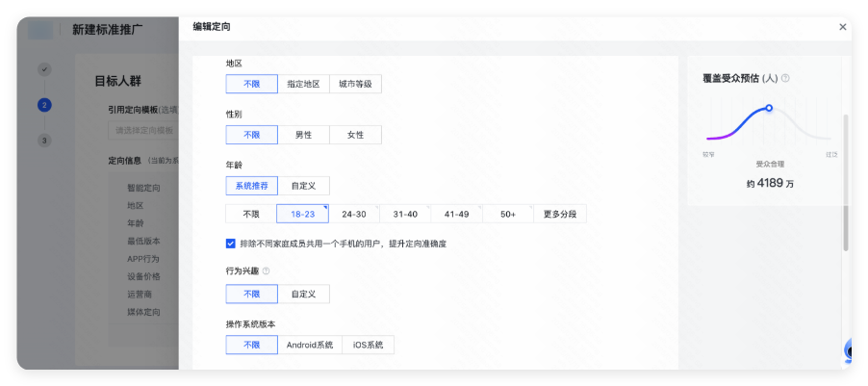The height and width of the screenshot is (386, 868).
Task: Choose 指定地区 for region targeting
Action: [303, 84]
